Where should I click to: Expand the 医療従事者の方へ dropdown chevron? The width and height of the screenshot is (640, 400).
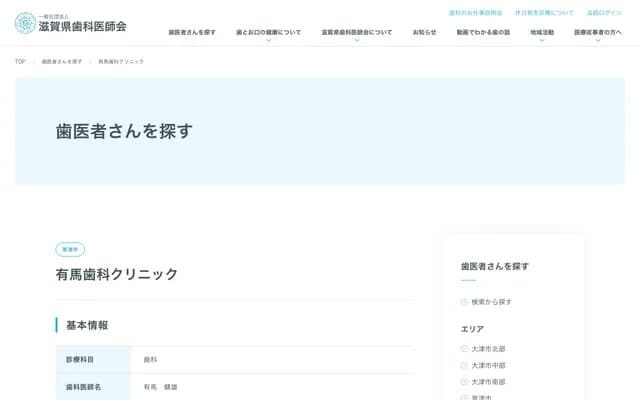[x=598, y=41]
